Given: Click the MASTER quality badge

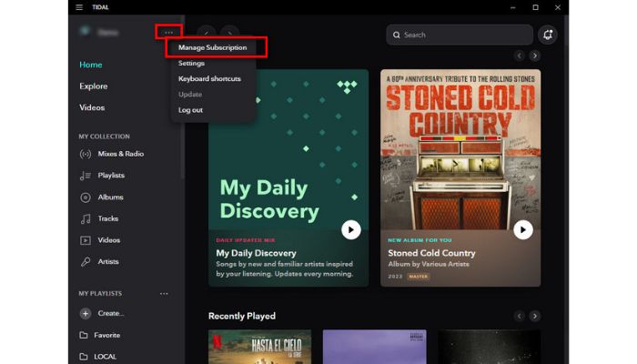Looking at the screenshot, I should point(418,277).
